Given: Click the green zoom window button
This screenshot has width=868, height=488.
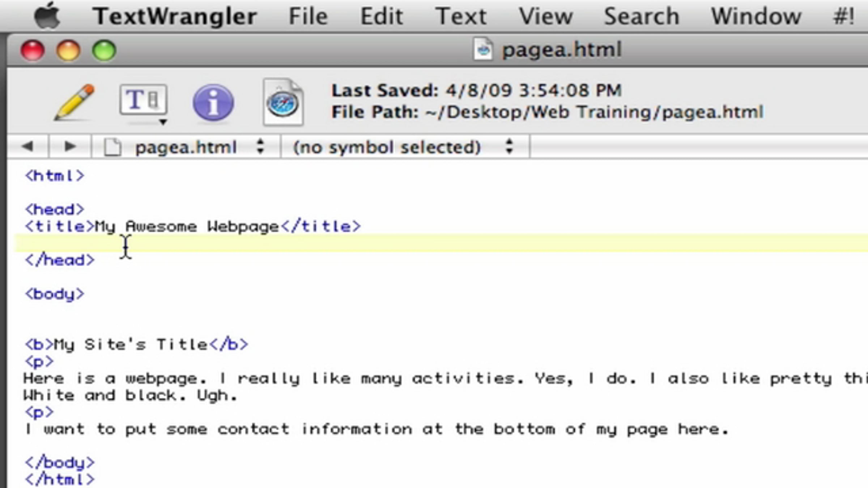Looking at the screenshot, I should click(x=104, y=50).
